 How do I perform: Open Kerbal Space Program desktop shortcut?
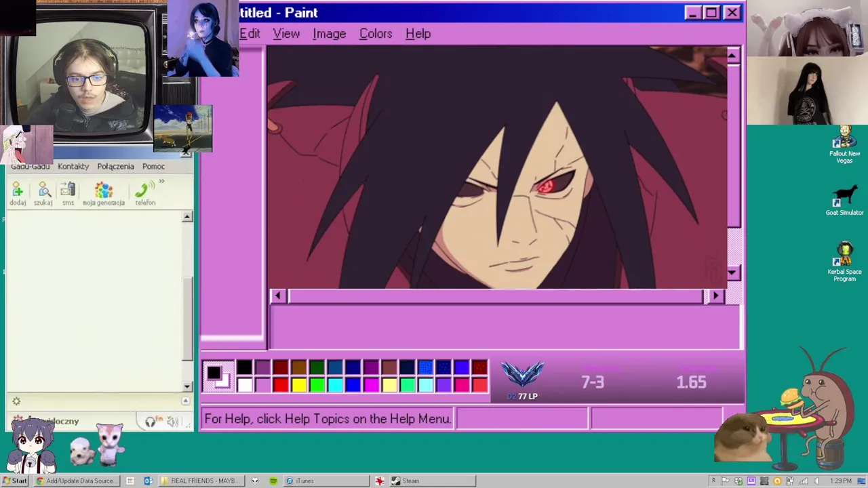[844, 262]
